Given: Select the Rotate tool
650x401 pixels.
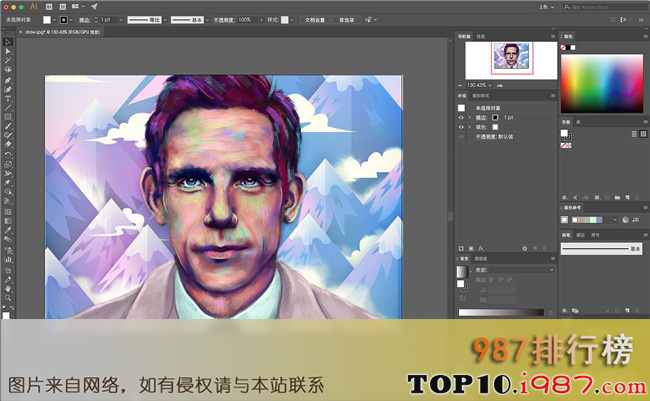Looking at the screenshot, I should pos(8,155).
